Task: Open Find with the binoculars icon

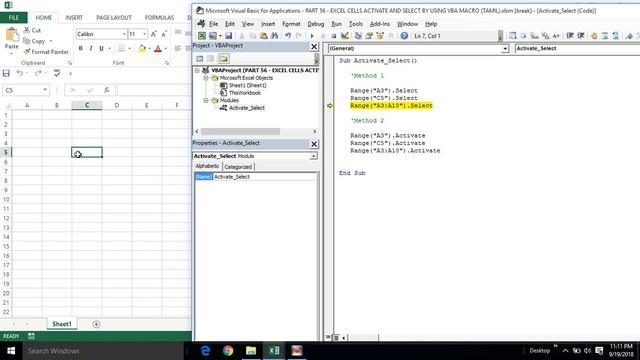Action: pyautogui.click(x=275, y=36)
